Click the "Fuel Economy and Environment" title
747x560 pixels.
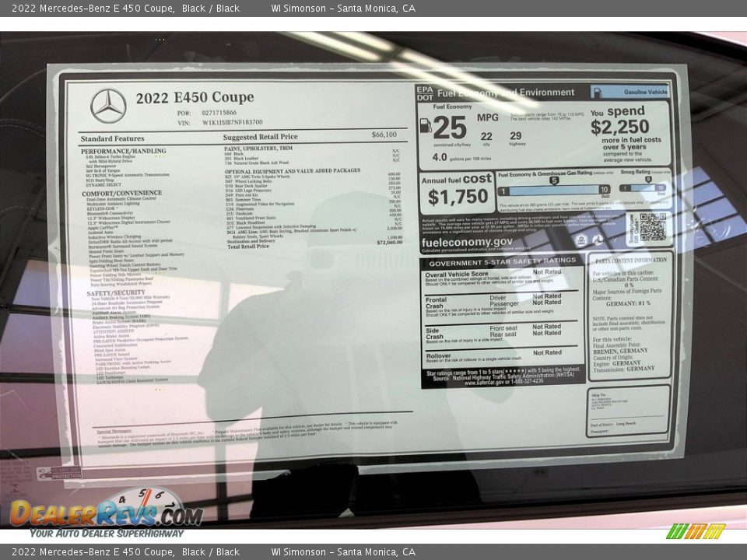click(x=506, y=93)
